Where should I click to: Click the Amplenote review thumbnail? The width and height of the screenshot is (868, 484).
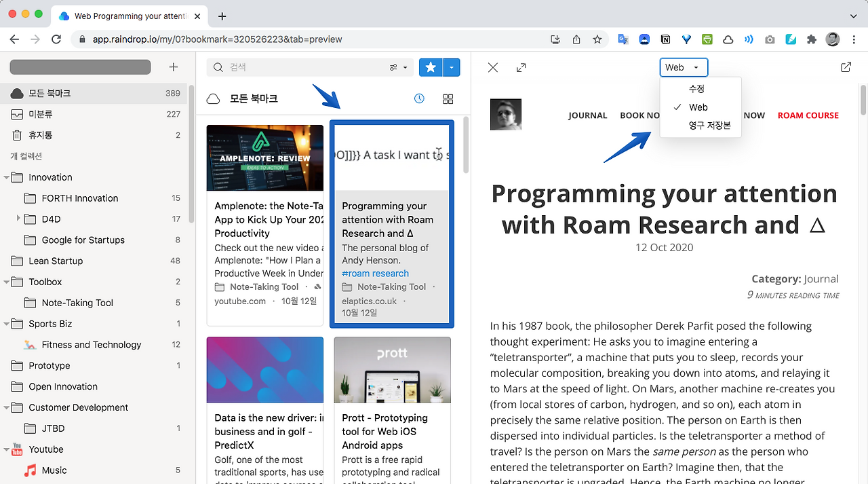click(265, 158)
